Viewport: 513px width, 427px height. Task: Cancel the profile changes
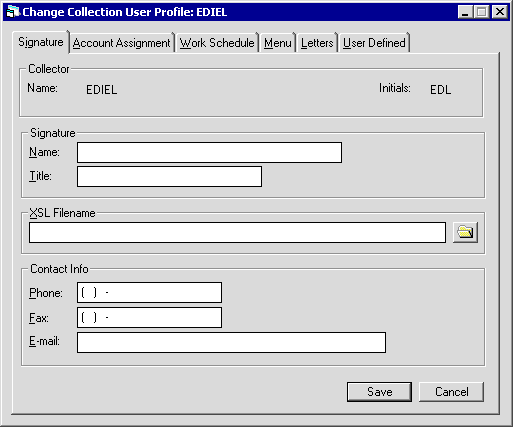pyautogui.click(x=451, y=392)
